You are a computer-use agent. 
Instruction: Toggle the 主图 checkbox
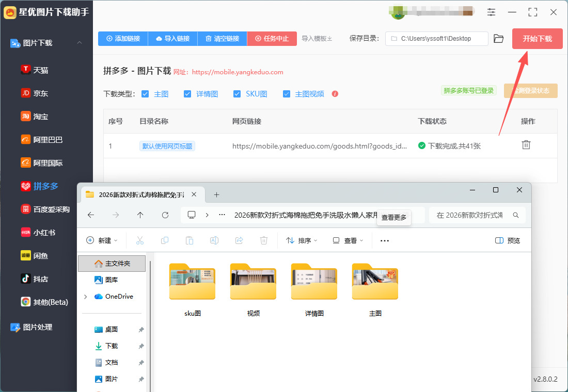[145, 94]
